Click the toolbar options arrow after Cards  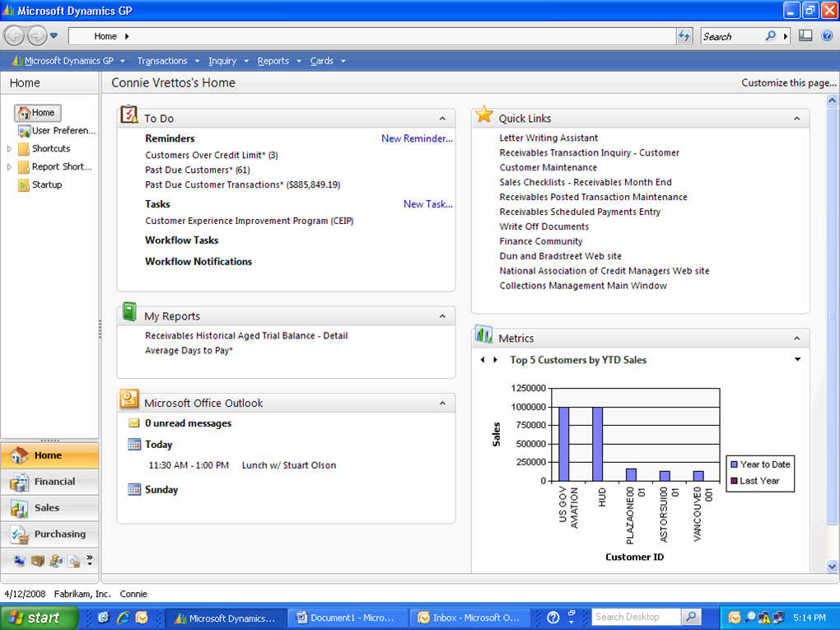click(x=343, y=61)
